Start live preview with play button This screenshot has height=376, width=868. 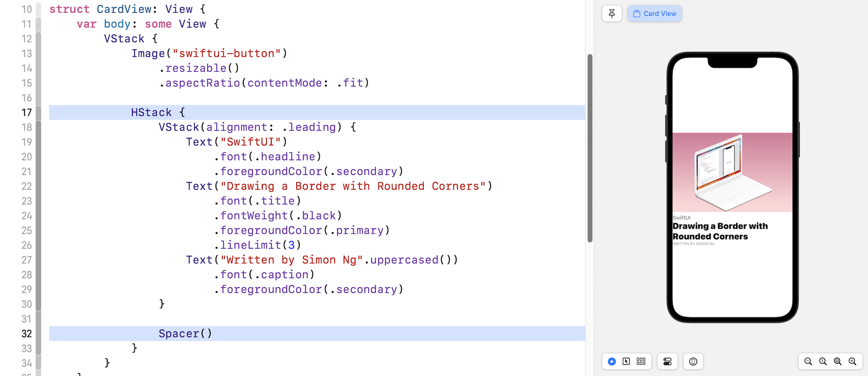[612, 362]
